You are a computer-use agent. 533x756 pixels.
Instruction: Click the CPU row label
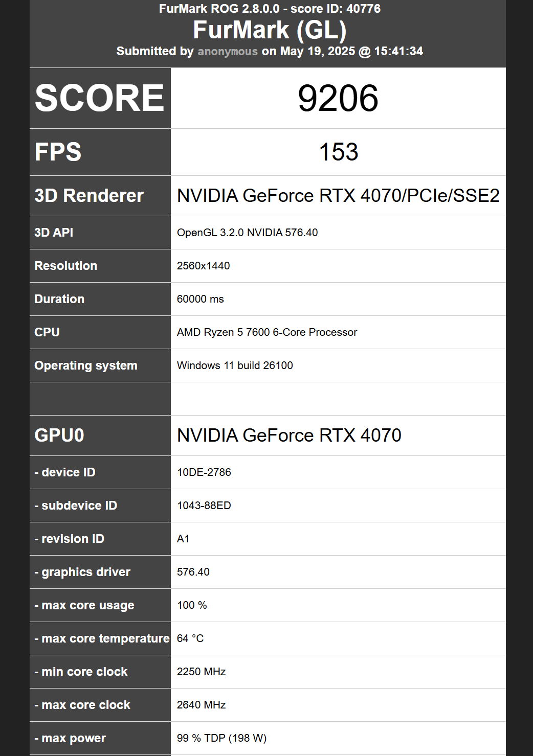click(47, 332)
